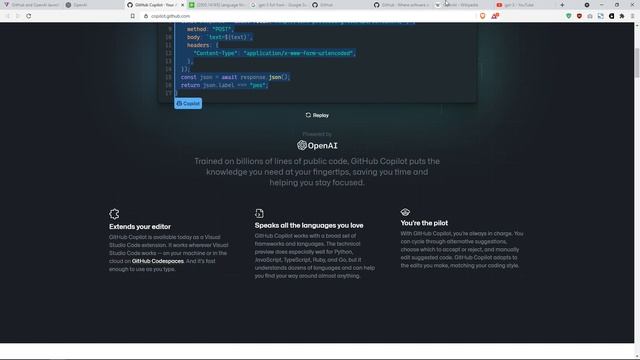Switch to the Google search tab

[x=279, y=5]
